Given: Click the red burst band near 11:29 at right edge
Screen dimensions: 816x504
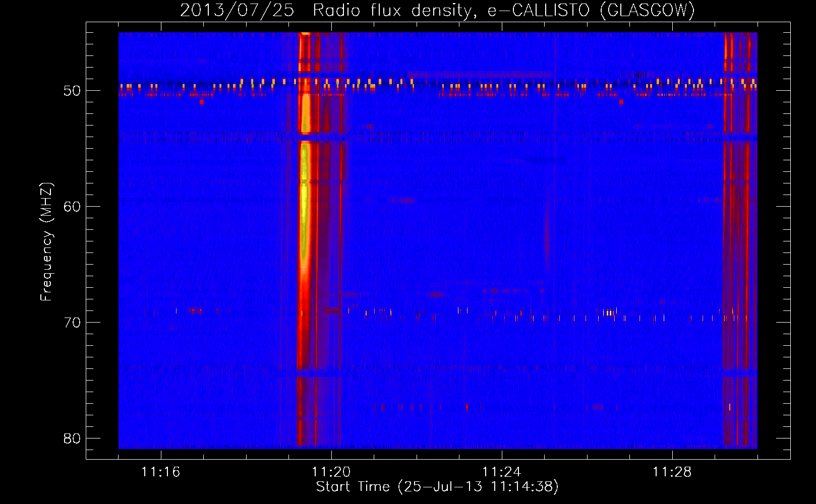Looking at the screenshot, I should pos(740,239).
